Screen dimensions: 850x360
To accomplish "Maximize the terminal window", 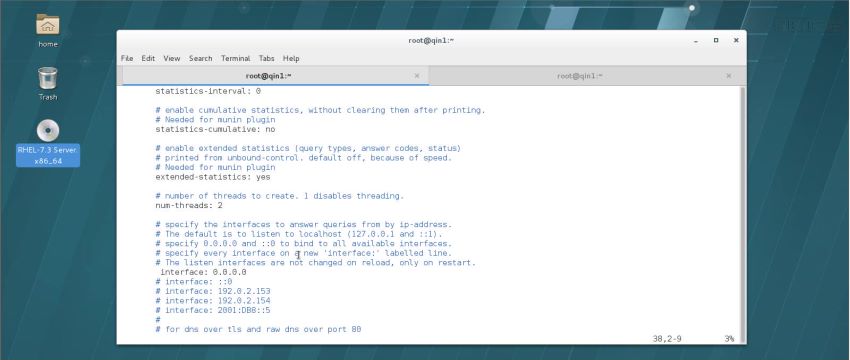I will tap(716, 40).
